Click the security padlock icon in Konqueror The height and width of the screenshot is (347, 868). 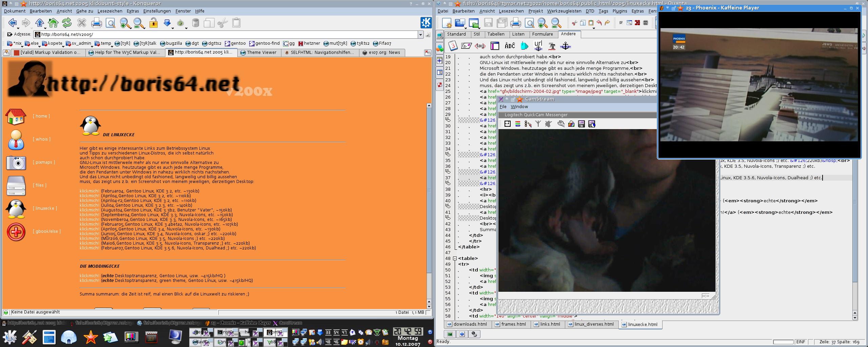(154, 23)
